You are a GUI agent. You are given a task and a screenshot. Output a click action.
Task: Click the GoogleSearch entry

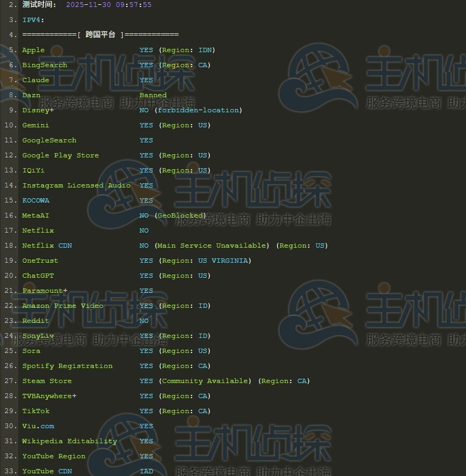pos(49,140)
